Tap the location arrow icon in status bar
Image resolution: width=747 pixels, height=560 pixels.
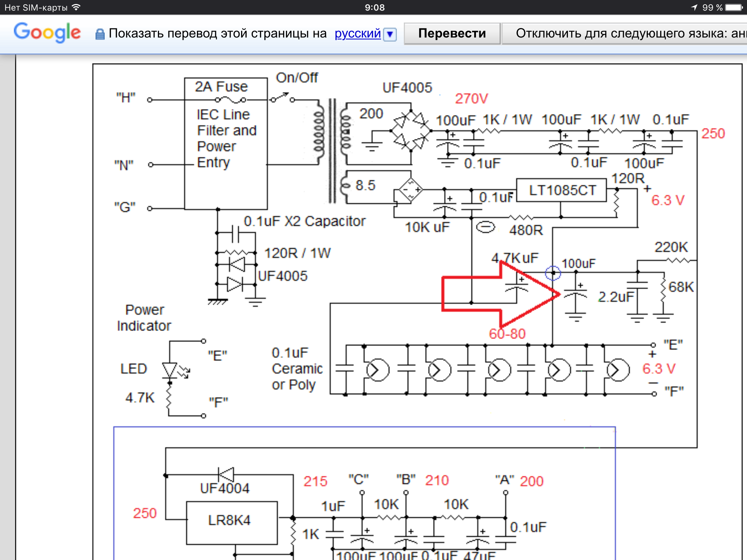[x=694, y=7]
